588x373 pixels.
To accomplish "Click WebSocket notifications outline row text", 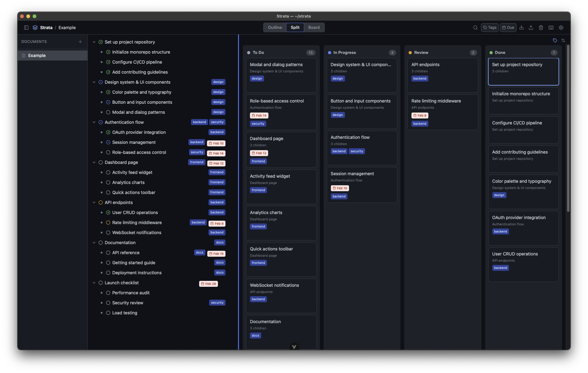I will [137, 233].
